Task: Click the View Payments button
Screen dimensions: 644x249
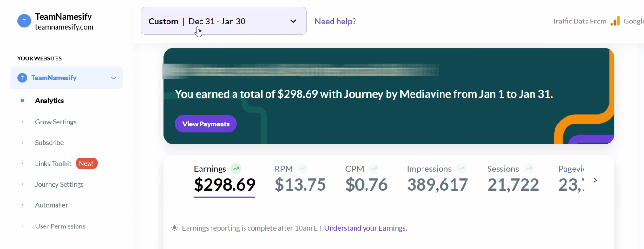Action: (x=206, y=124)
